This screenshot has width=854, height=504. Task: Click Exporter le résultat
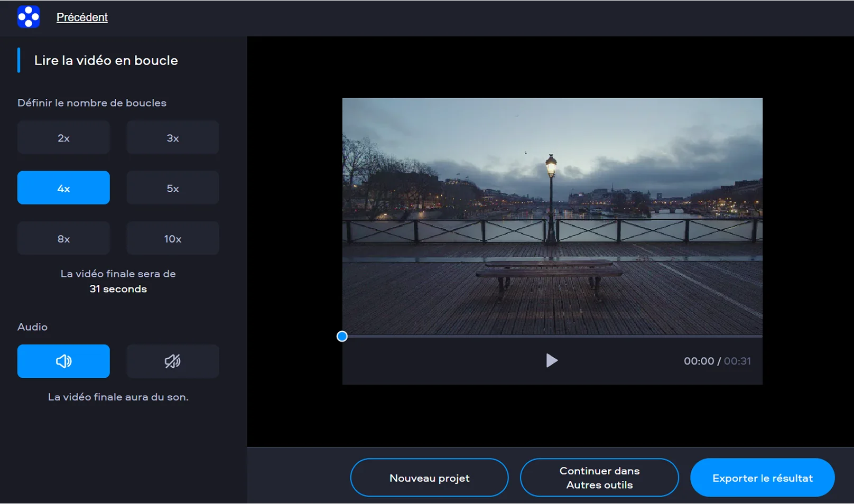(x=762, y=478)
